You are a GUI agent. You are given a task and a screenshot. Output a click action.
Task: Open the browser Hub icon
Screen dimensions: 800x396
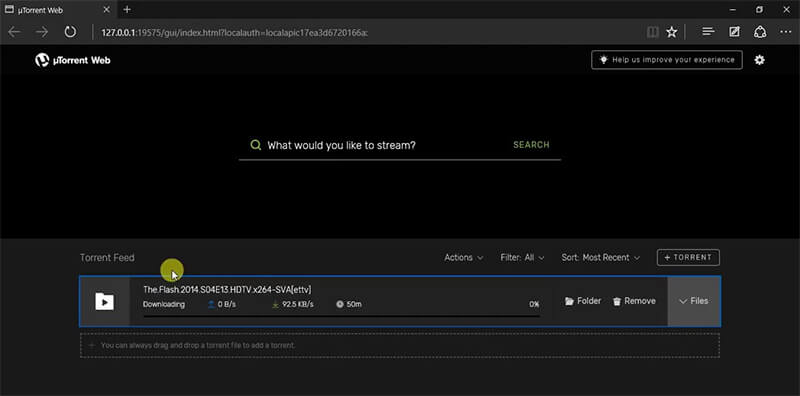pyautogui.click(x=708, y=32)
